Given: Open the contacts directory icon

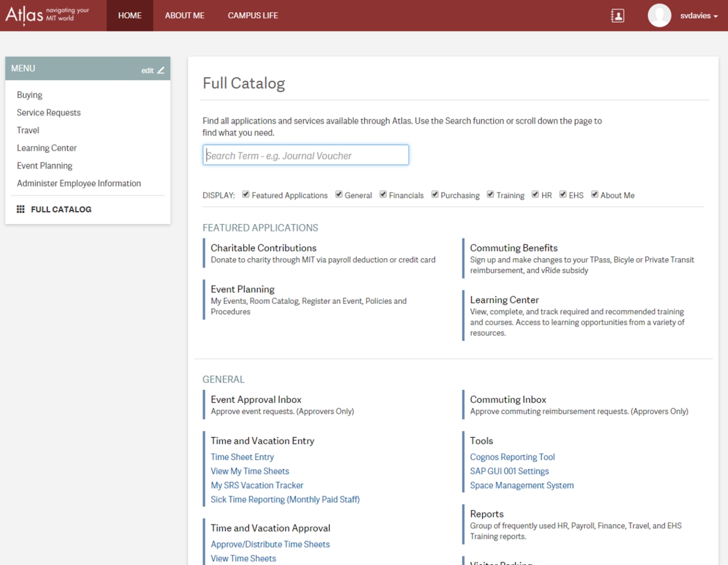Looking at the screenshot, I should [617, 16].
